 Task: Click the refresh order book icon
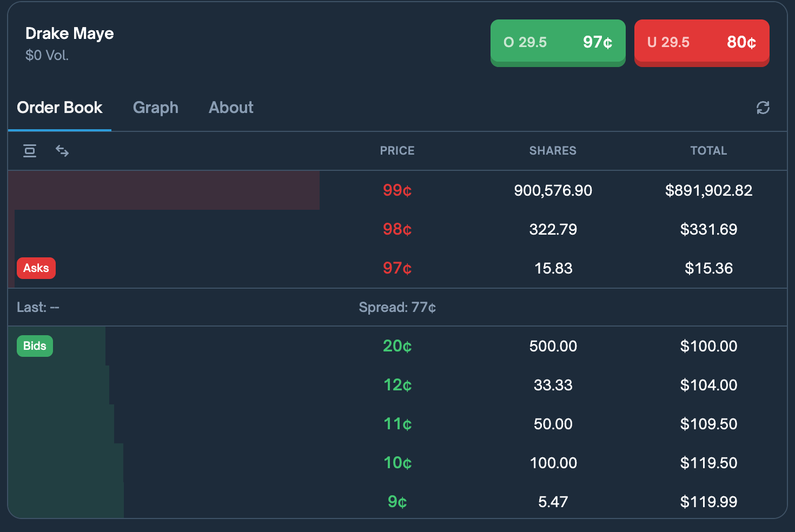pyautogui.click(x=763, y=108)
